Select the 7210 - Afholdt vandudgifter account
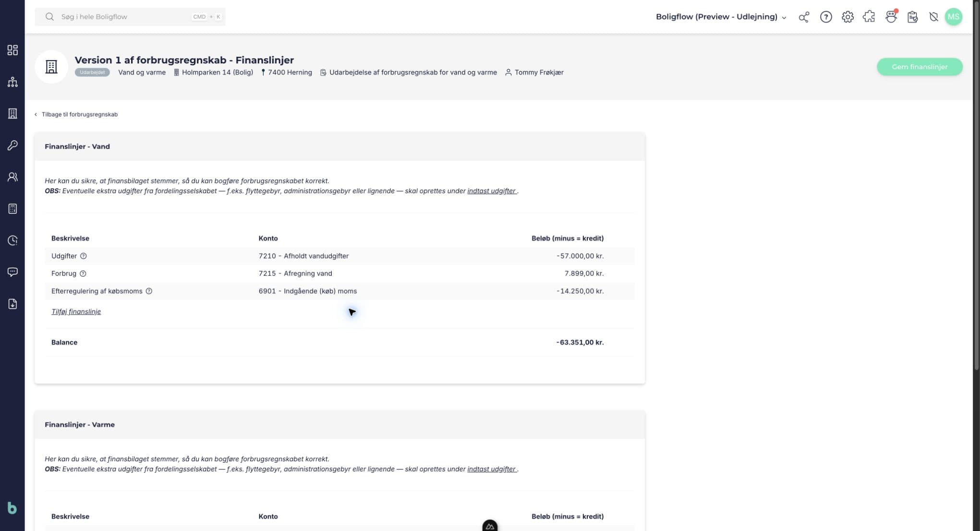 (x=303, y=256)
